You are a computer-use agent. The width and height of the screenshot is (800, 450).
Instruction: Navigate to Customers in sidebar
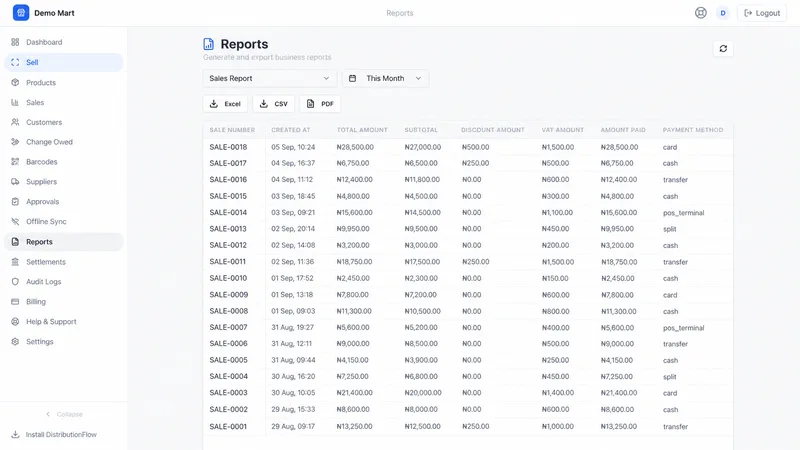64,122
